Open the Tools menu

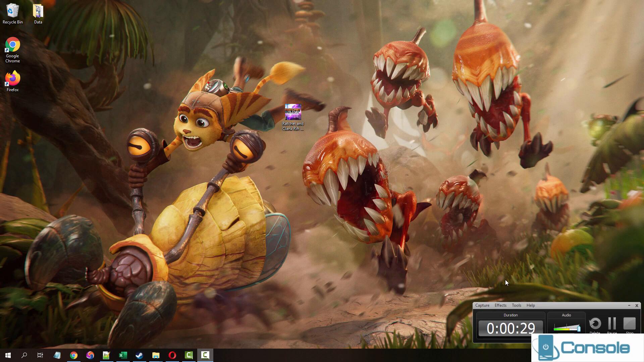[x=516, y=305]
